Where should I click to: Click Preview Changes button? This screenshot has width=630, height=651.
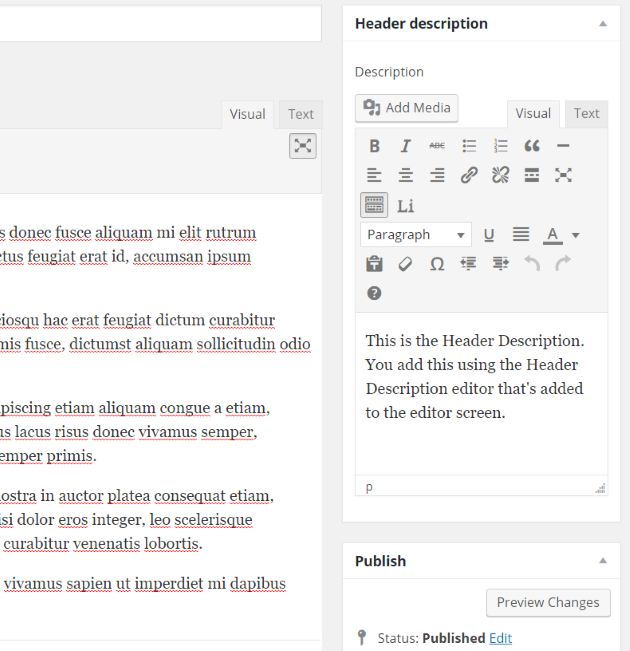548,602
